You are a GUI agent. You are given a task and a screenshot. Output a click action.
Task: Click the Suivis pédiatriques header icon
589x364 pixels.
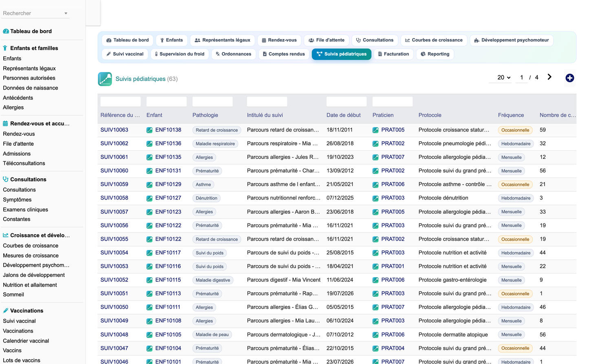click(105, 79)
